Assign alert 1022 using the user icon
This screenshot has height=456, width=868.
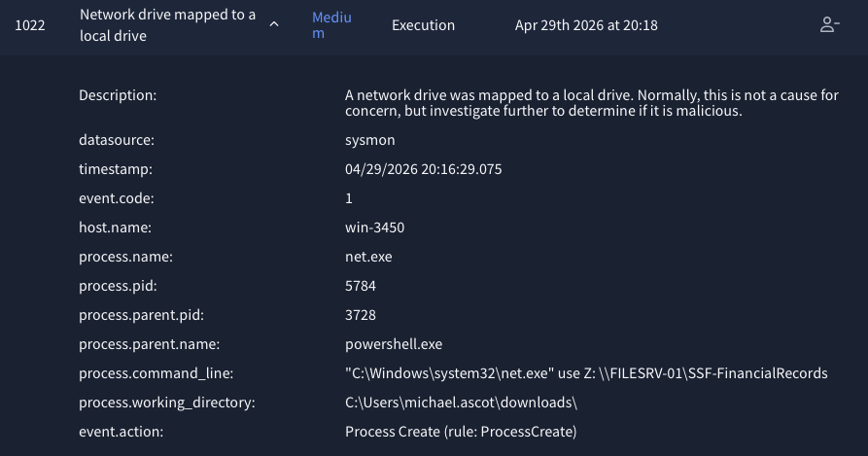tap(829, 25)
